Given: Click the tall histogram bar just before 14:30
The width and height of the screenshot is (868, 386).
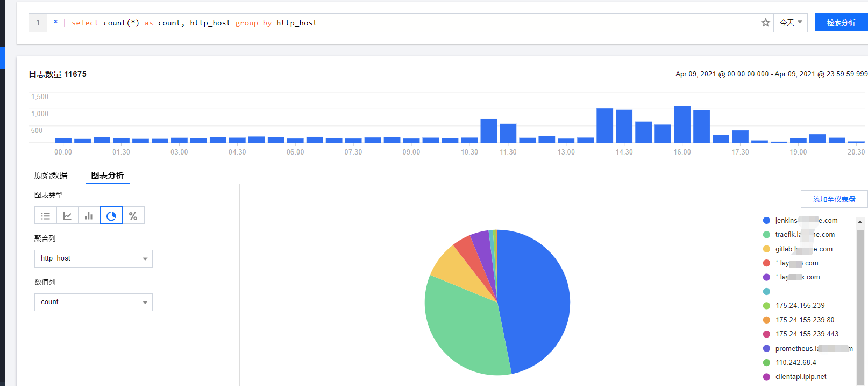Looking at the screenshot, I should coord(604,125).
